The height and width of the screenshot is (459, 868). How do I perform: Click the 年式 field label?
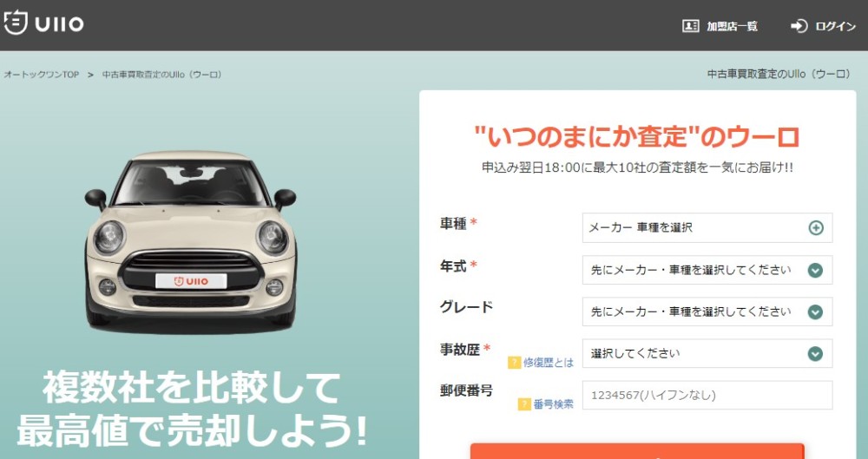[x=453, y=266]
